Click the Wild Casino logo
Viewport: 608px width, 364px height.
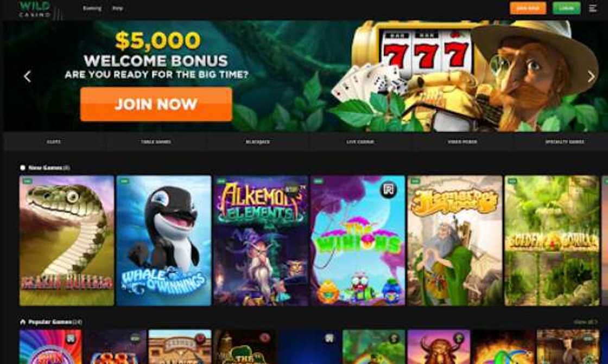pos(35,9)
